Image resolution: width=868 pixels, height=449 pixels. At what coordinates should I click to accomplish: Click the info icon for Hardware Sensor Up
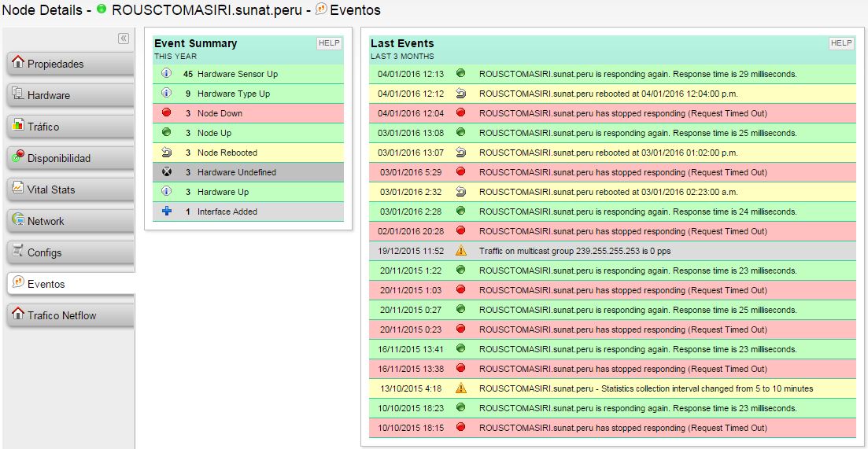tap(167, 73)
